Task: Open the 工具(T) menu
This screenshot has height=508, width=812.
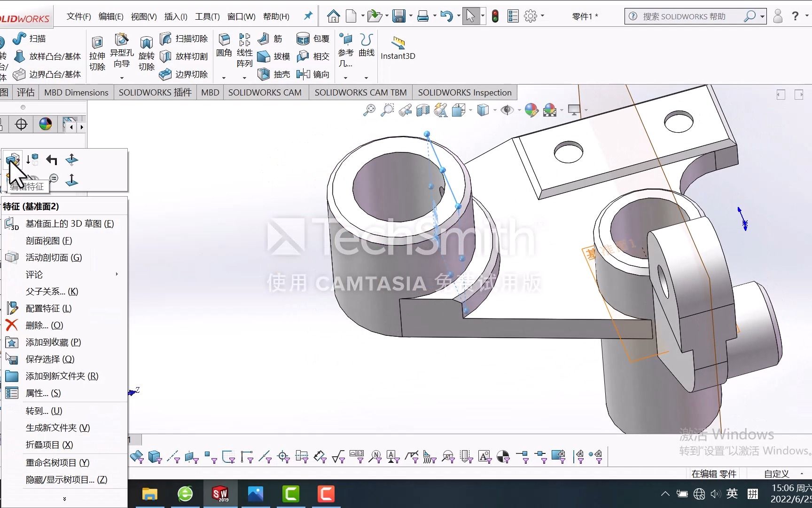Action: point(207,16)
